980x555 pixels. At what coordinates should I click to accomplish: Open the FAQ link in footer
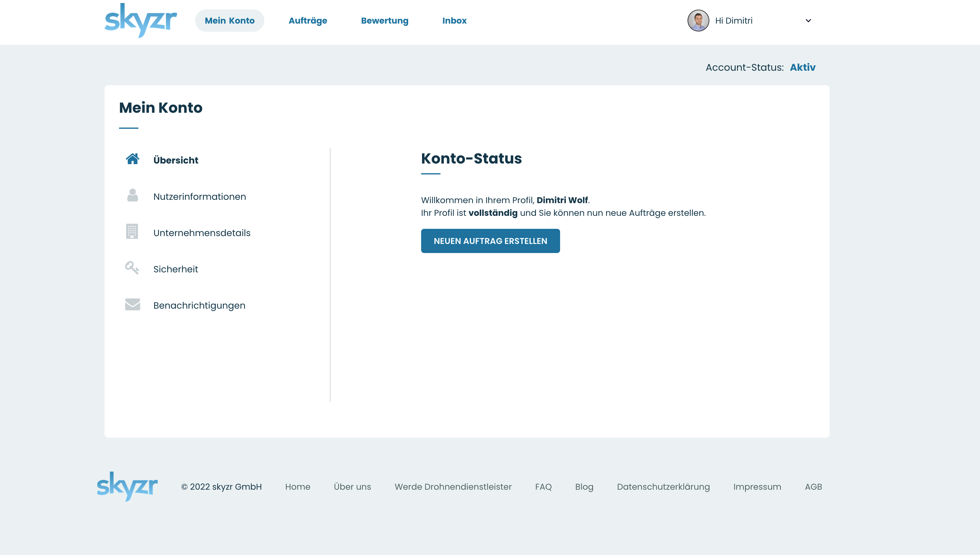click(x=543, y=487)
